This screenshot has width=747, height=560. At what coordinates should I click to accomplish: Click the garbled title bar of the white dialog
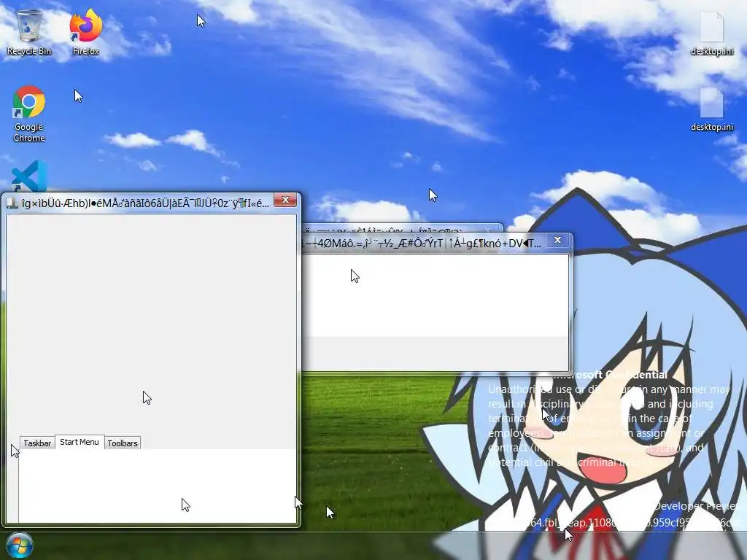[x=421, y=244]
